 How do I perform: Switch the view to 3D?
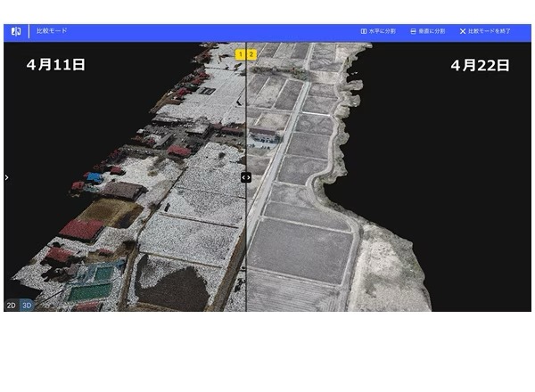coord(27,305)
